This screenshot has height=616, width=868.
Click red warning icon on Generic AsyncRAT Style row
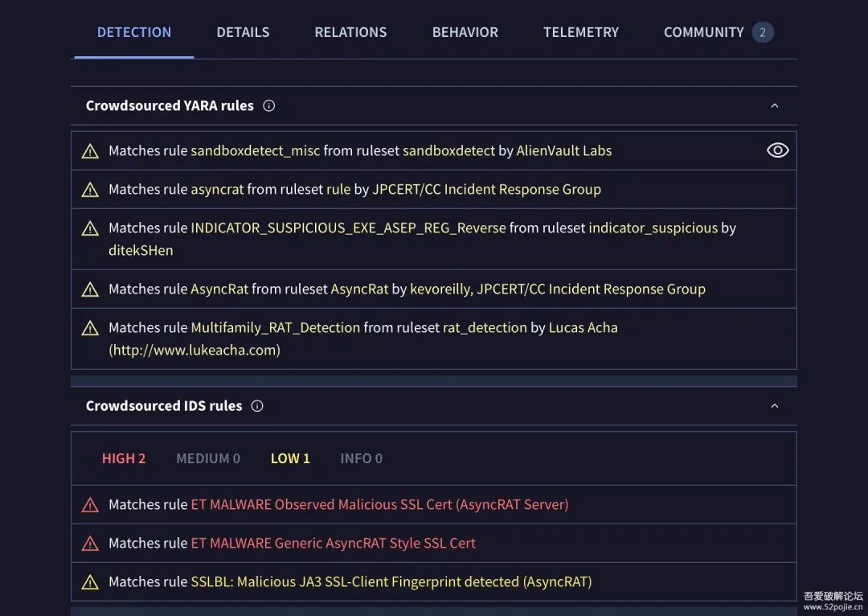(x=90, y=544)
